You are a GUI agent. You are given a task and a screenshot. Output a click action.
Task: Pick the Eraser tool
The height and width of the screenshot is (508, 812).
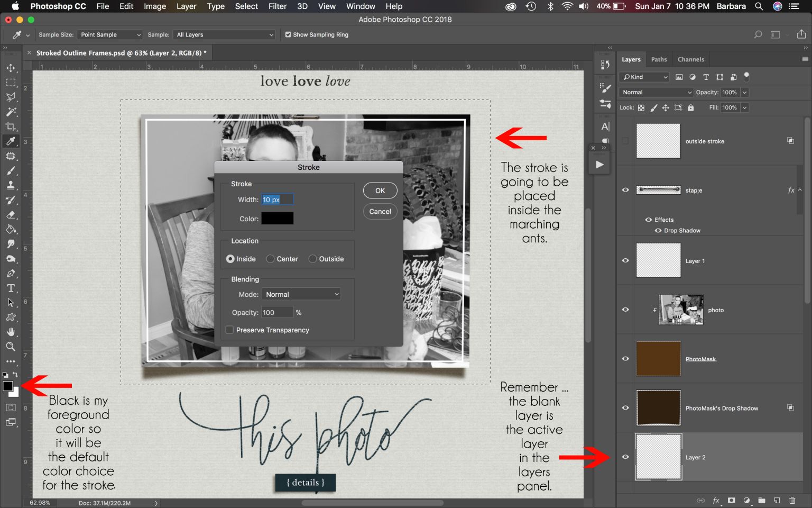coord(10,215)
